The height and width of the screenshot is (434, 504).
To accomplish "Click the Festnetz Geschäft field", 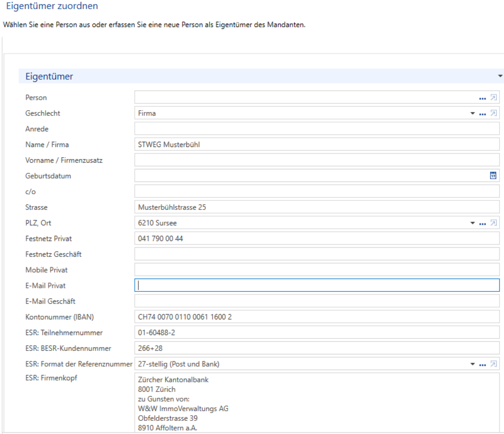I will tap(317, 254).
